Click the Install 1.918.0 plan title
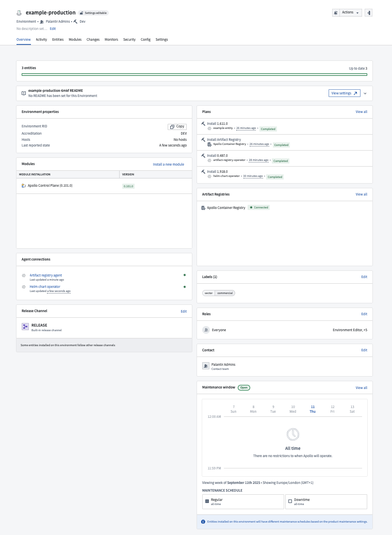Image resolution: width=392 pixels, height=535 pixels. [x=217, y=172]
